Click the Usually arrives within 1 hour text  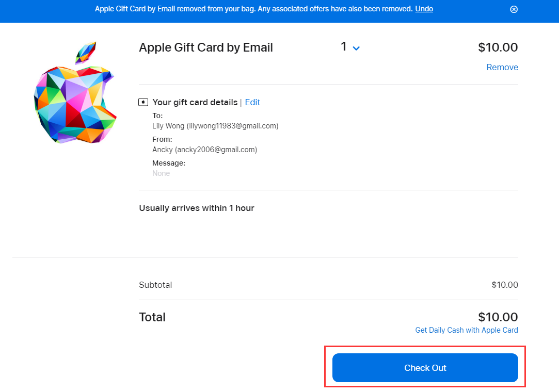pos(197,208)
